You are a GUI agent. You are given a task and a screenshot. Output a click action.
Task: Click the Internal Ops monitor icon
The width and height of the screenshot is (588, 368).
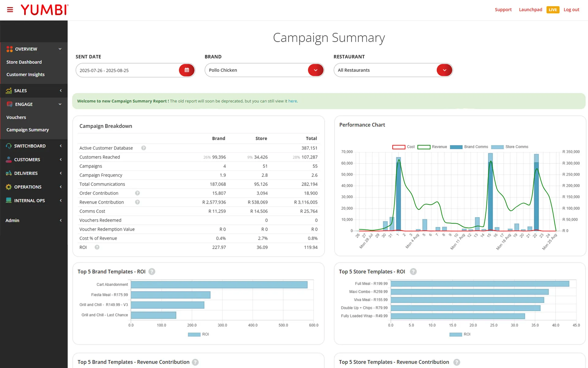(9, 201)
